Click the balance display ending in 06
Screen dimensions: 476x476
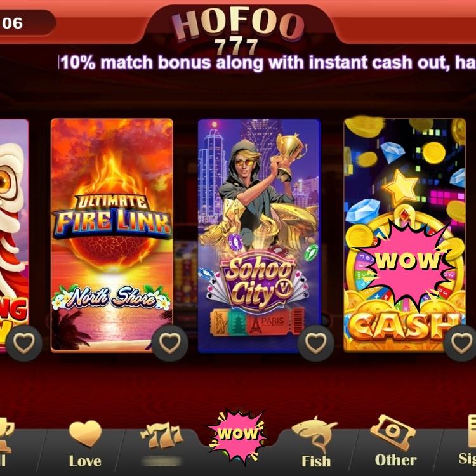(x=27, y=23)
